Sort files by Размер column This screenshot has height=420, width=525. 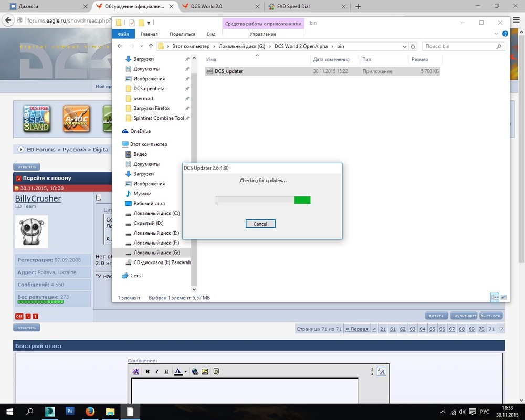click(x=420, y=59)
